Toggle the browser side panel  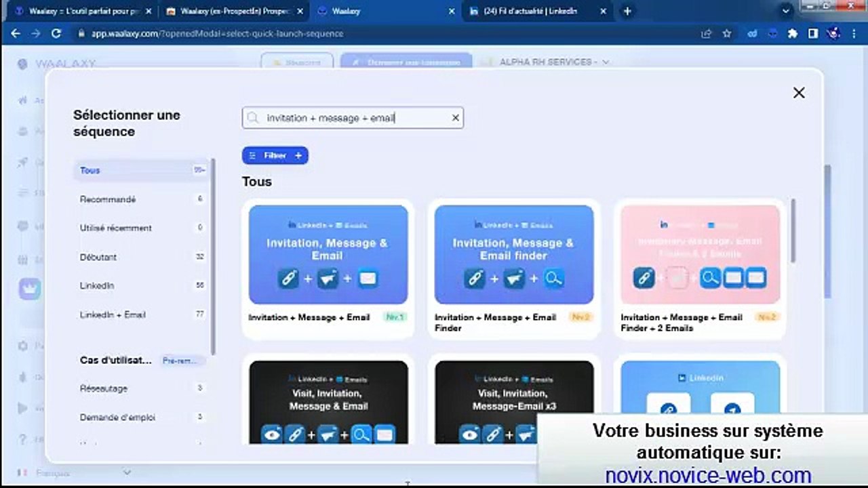[813, 33]
